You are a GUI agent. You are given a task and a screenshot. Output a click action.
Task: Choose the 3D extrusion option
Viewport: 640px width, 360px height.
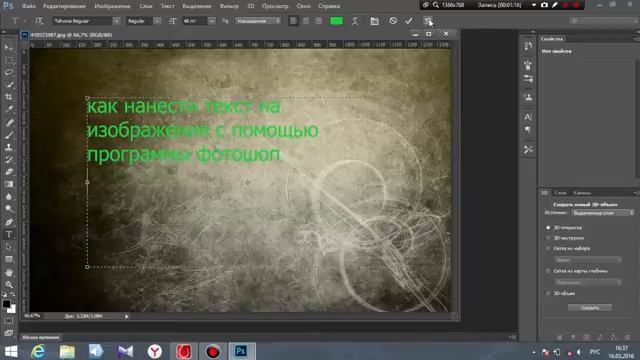tap(548, 238)
